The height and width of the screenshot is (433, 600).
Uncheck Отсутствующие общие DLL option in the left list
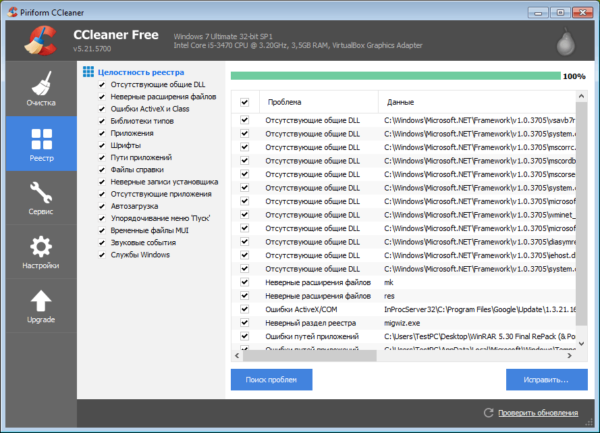pyautogui.click(x=102, y=85)
